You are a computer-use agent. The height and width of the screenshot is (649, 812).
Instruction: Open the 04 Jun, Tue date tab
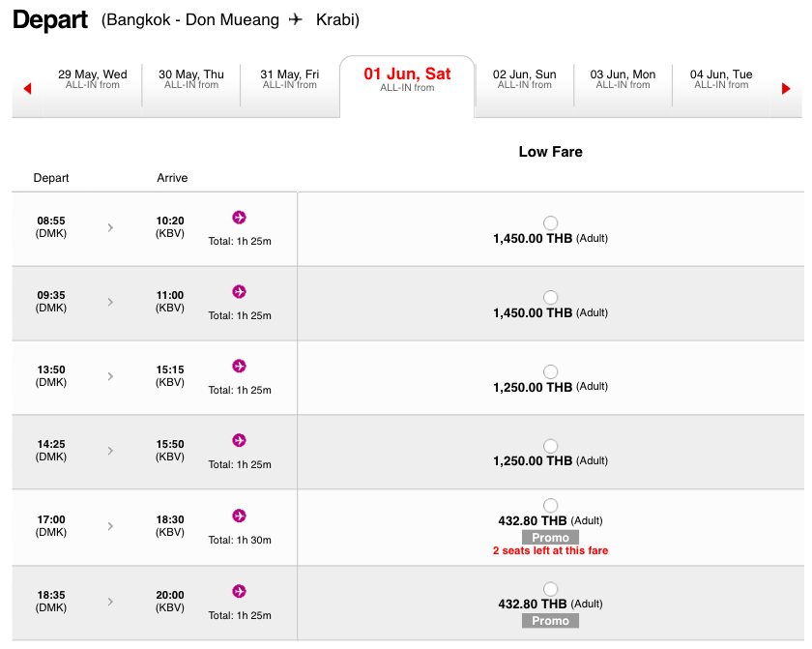tap(721, 79)
